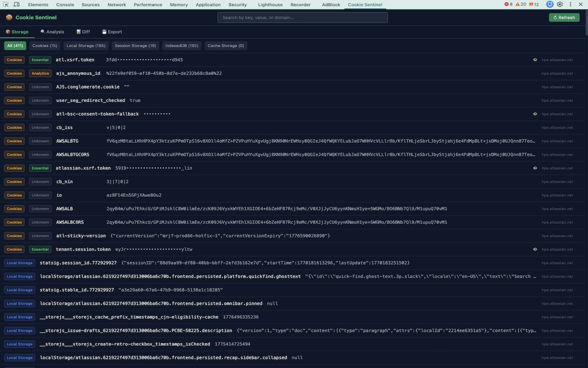Click the omnibar.pinned local storage key
Image resolution: width=588 pixels, height=368 pixels.
151,304
